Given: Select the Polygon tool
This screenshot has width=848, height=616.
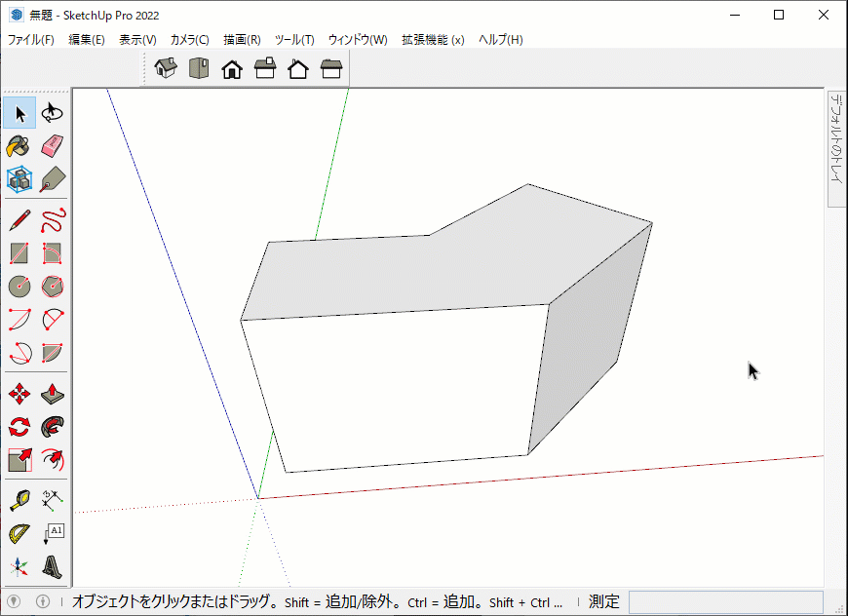Looking at the screenshot, I should pyautogui.click(x=53, y=287).
